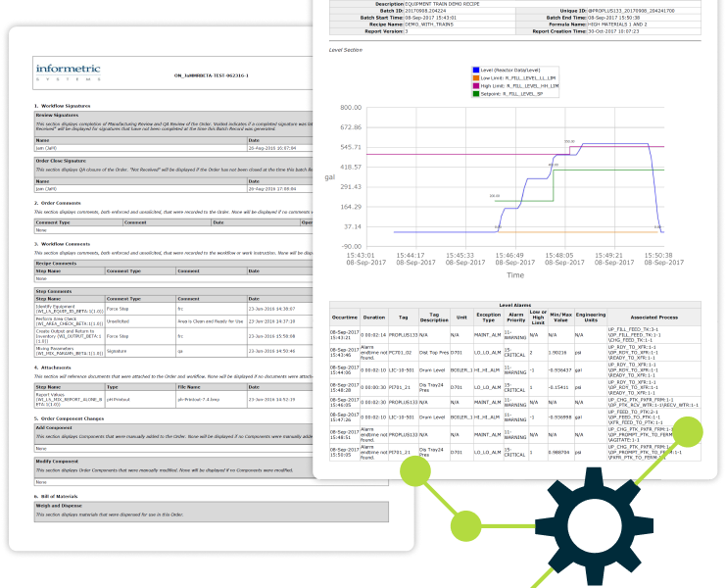
Task: Select the 'Dist Top Pres' description cell
Action: point(434,353)
